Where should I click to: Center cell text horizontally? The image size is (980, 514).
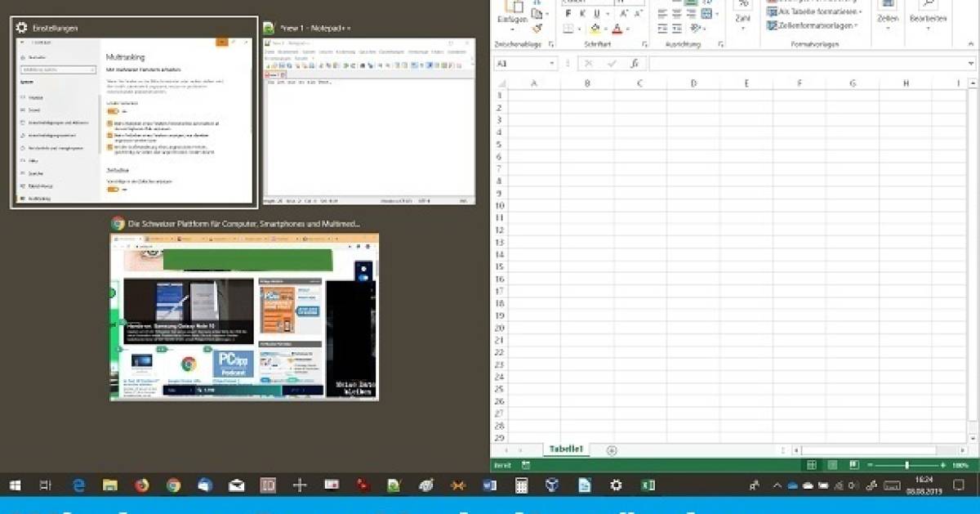coord(676,14)
